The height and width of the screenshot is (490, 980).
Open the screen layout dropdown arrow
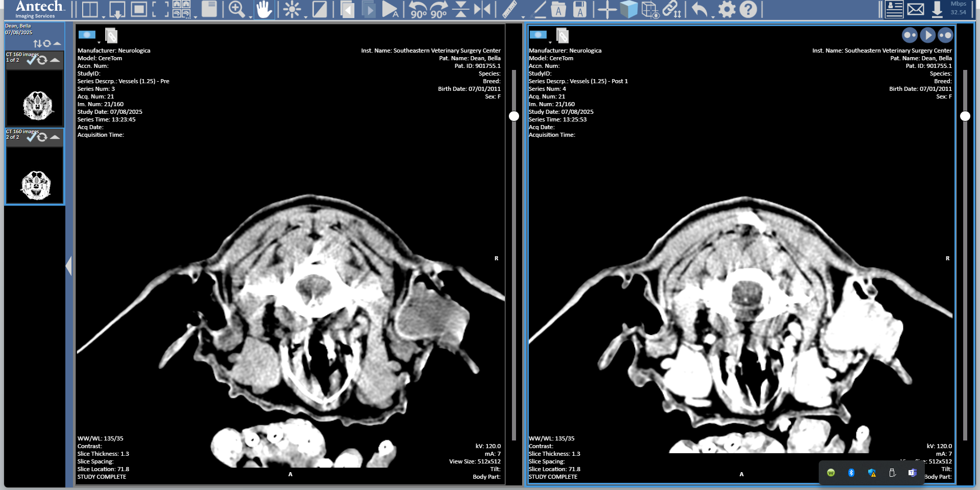point(104,17)
